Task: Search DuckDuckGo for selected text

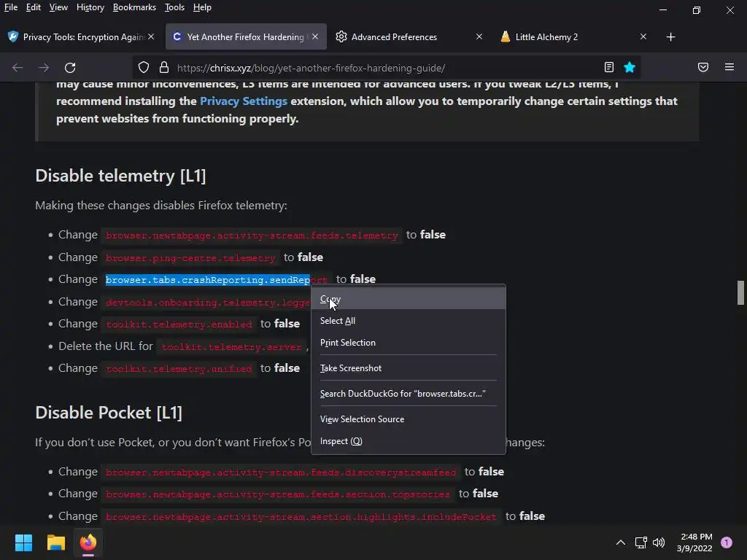Action: point(409,394)
